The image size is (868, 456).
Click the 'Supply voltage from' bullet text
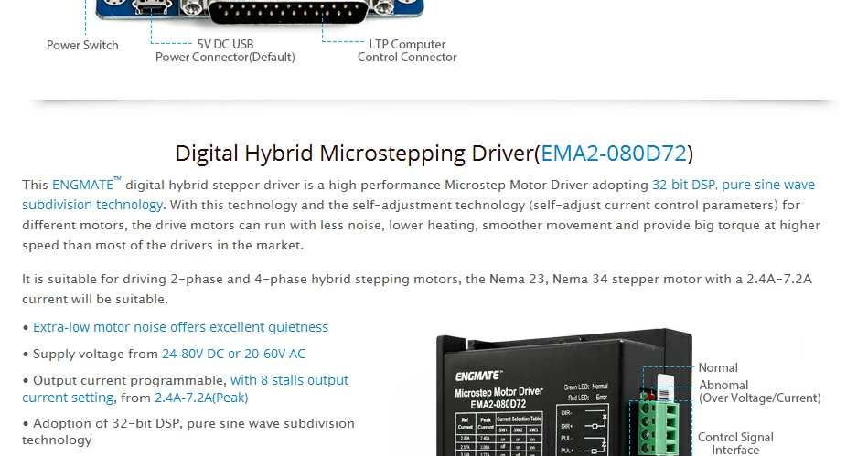pos(95,354)
